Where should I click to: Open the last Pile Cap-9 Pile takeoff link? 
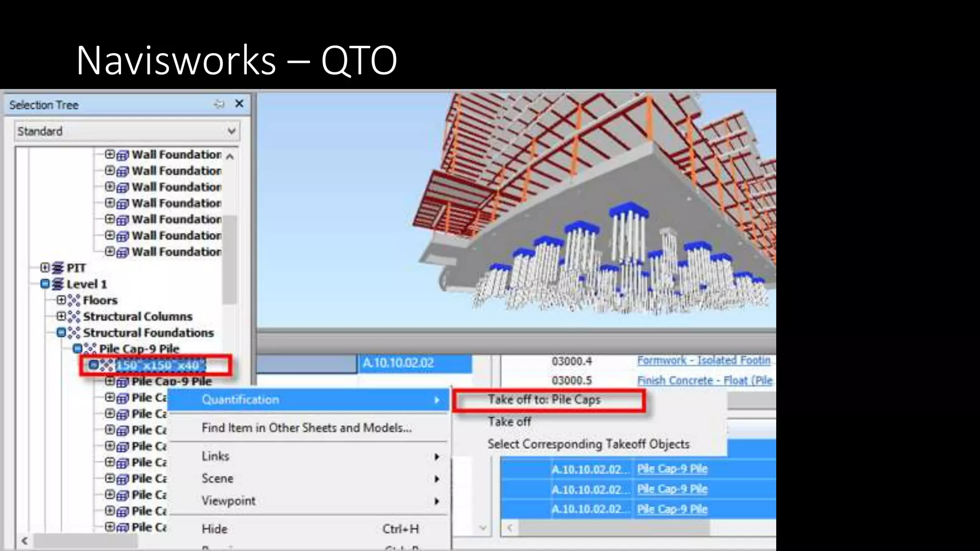[672, 509]
